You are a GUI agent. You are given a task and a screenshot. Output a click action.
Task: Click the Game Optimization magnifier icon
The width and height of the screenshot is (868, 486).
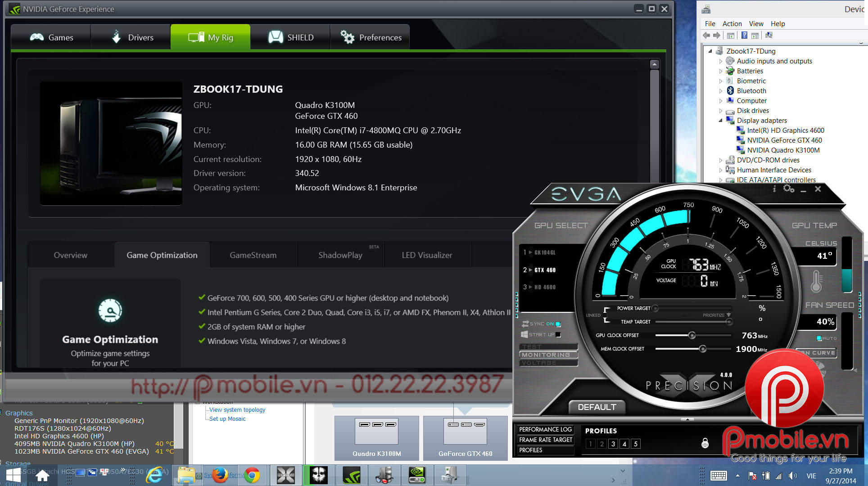(110, 310)
